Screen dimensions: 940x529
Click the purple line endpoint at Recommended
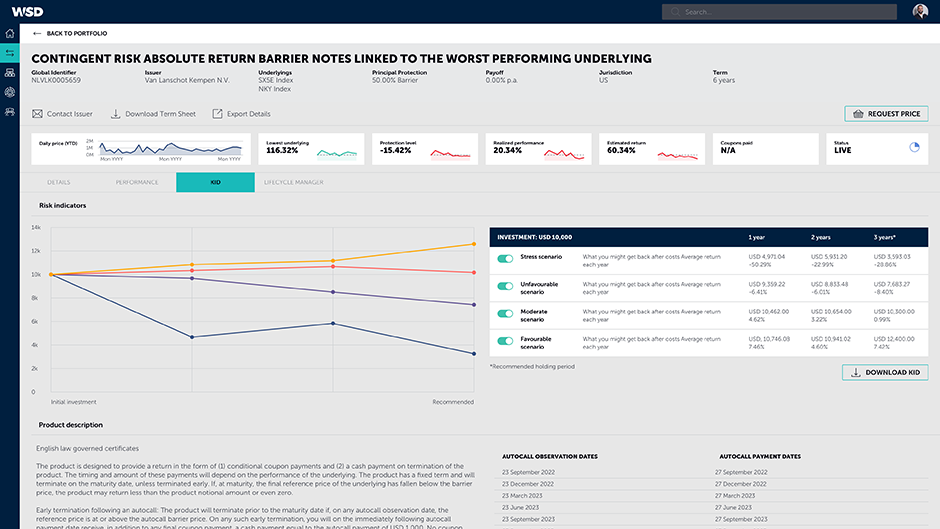pyautogui.click(x=474, y=305)
